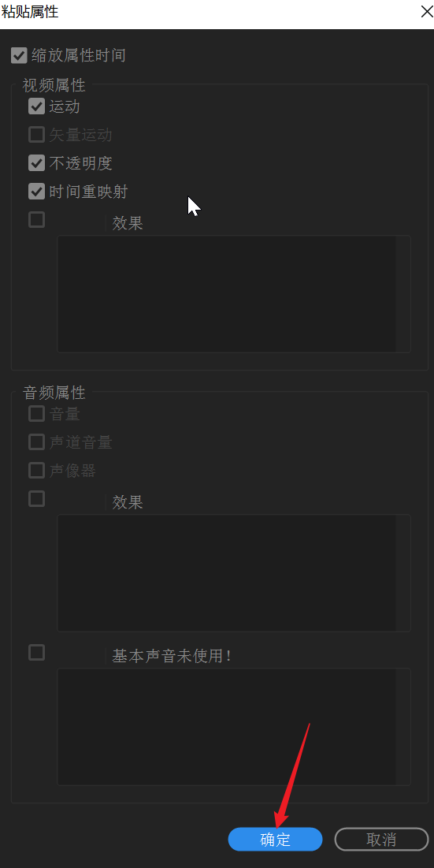Check the video 效果 checkbox under 视频属性

(36, 220)
